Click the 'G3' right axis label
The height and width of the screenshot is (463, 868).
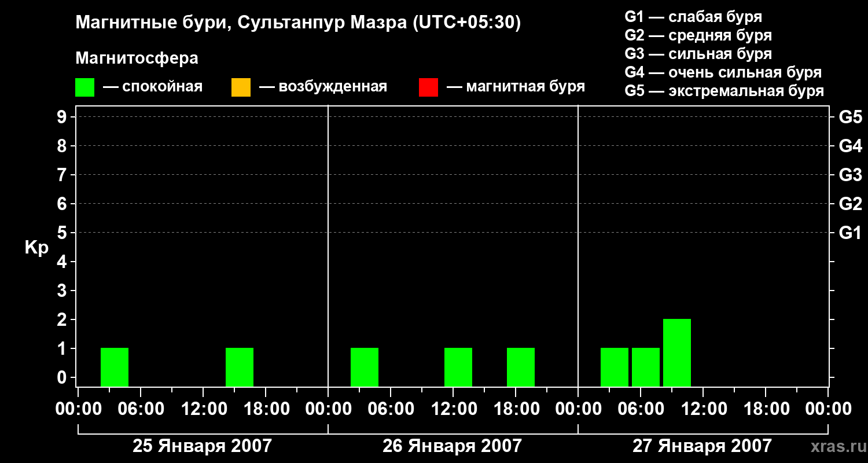pos(851,175)
